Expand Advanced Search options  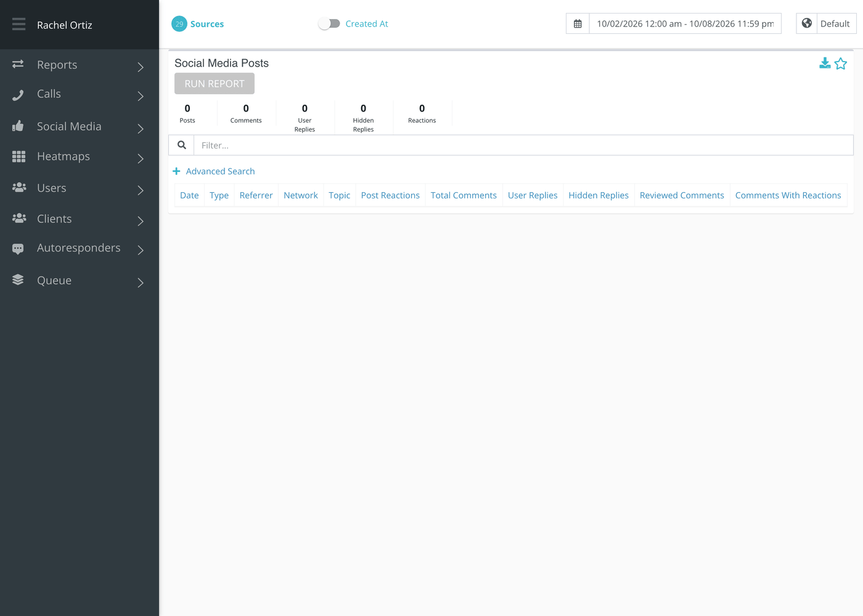(x=214, y=171)
